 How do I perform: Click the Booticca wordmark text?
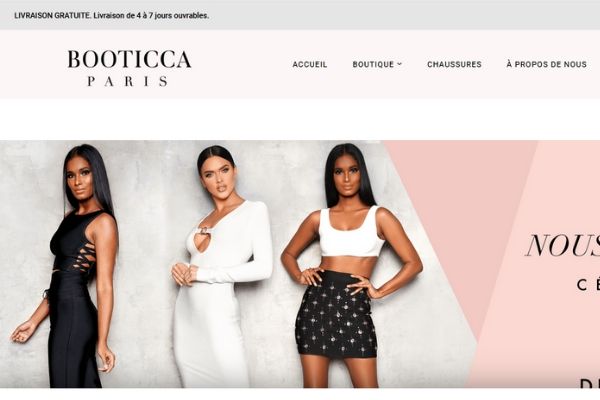[129, 59]
